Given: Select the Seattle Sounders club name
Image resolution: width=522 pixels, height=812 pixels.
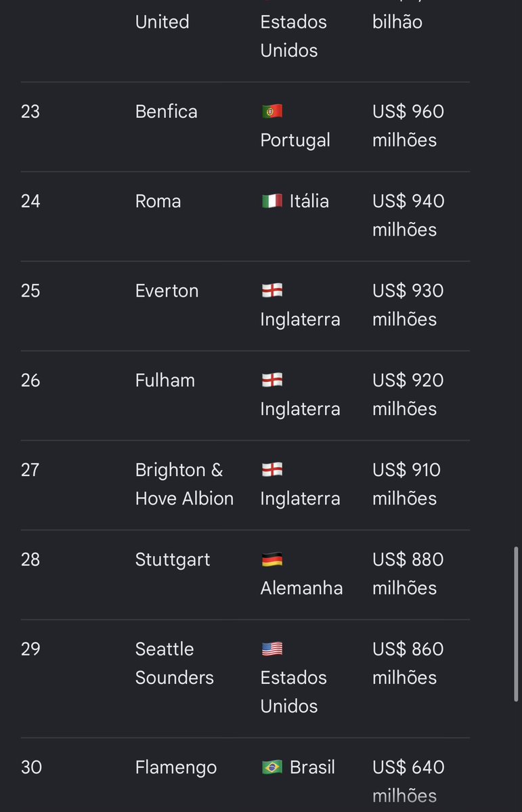Looking at the screenshot, I should pyautogui.click(x=175, y=664).
